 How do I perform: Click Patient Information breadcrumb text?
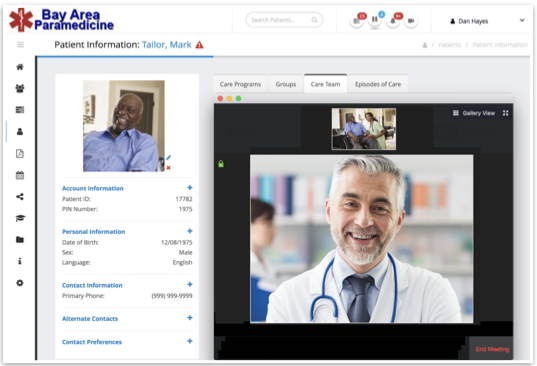coord(500,45)
